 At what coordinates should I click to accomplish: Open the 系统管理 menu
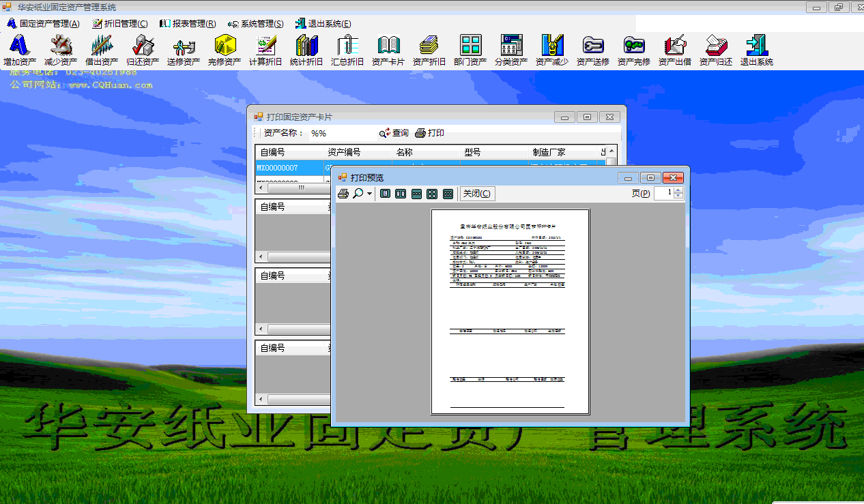pos(256,23)
